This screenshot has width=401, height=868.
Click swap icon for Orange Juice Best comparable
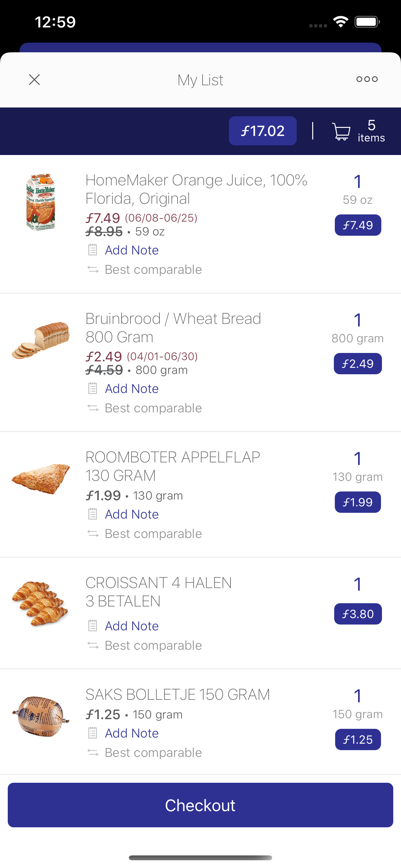click(93, 270)
